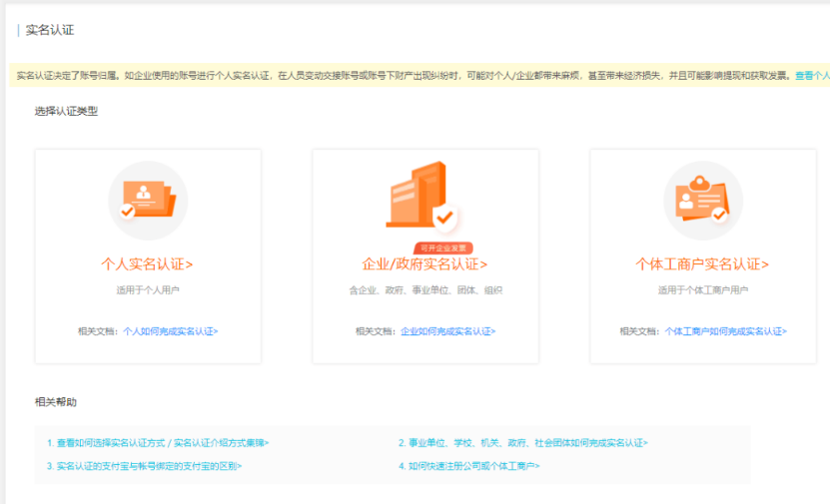Click 适用于个体工商户用户 description text
Viewport: 830px width, 504px height.
[x=702, y=290]
